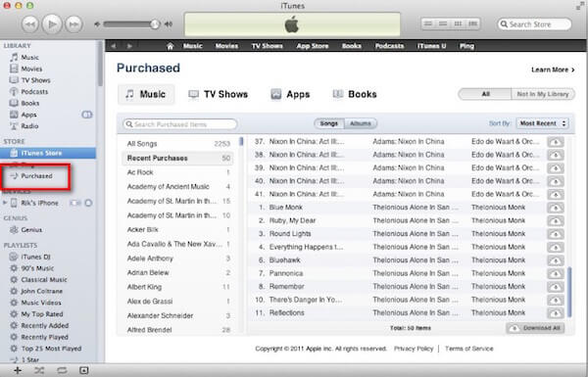Adjust the volume slider knob
Image resolution: width=588 pixels, height=377 pixels.
coord(155,24)
